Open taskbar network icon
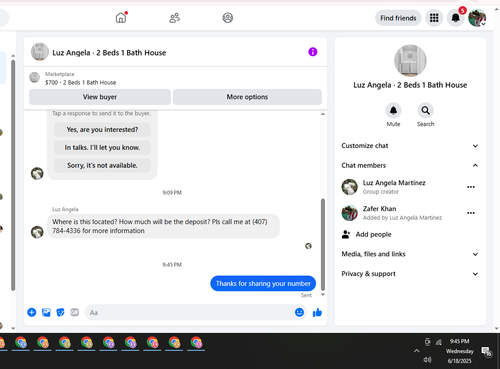 pyautogui.click(x=439, y=342)
